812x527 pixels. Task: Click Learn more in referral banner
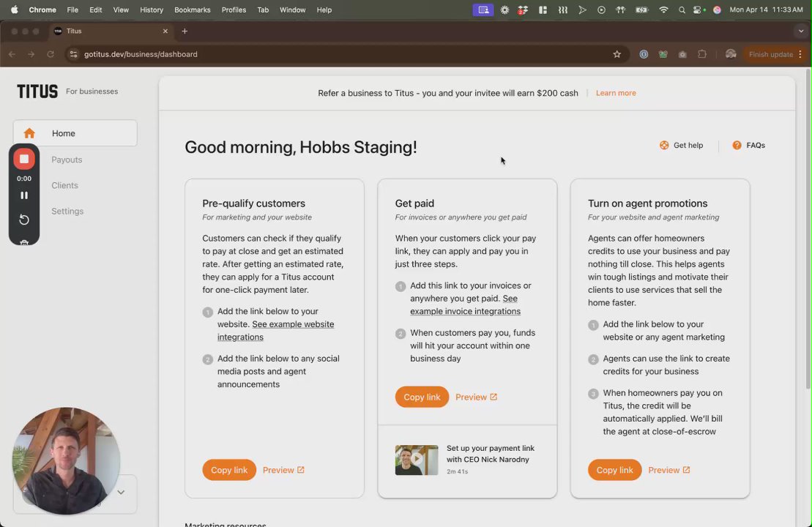coord(616,93)
